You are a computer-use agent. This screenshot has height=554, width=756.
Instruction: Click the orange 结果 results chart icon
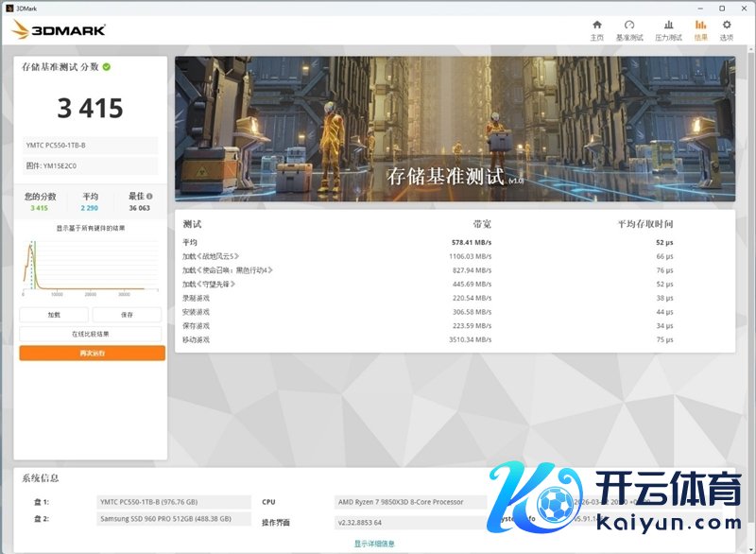pyautogui.click(x=700, y=25)
